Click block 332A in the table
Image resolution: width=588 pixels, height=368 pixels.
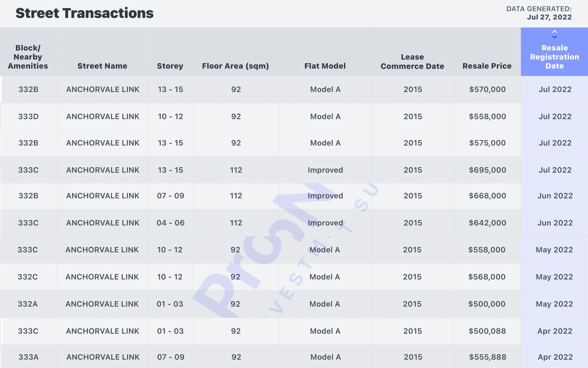tap(28, 304)
